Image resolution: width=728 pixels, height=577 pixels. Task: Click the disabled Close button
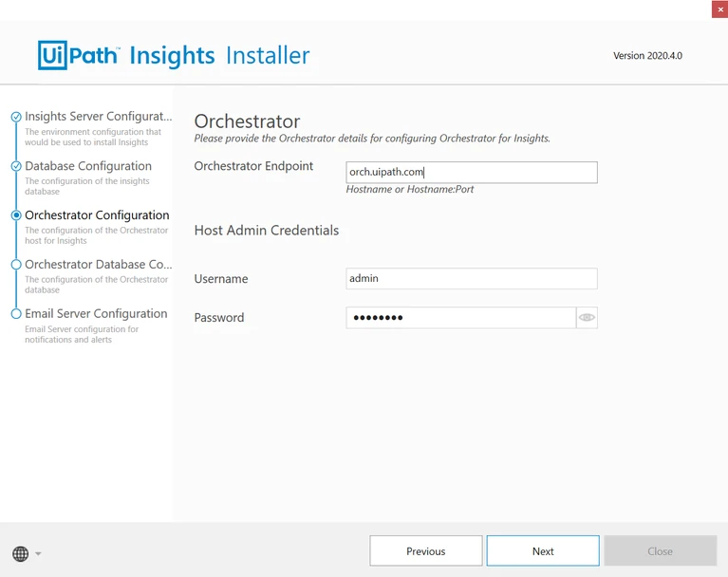pyautogui.click(x=661, y=551)
